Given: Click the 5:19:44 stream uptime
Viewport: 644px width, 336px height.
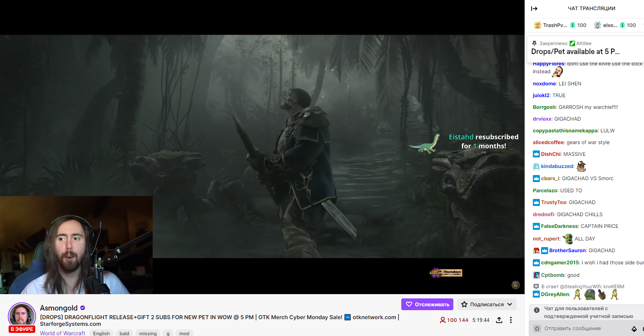Looking at the screenshot, I should (481, 320).
